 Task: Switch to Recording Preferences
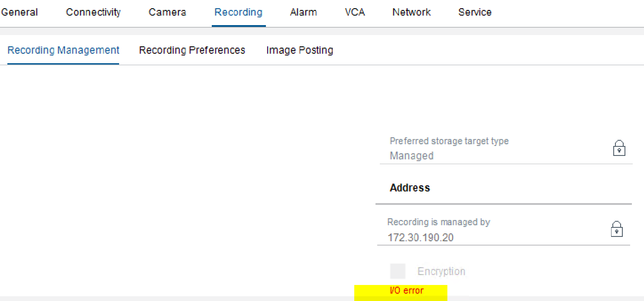[192, 50]
